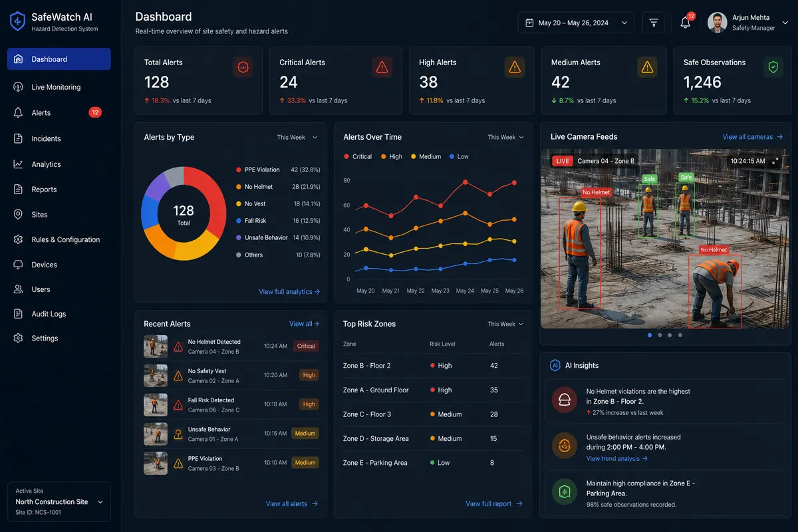Toggle Medium series in chart legend
The height and width of the screenshot is (532, 798).
(426, 156)
